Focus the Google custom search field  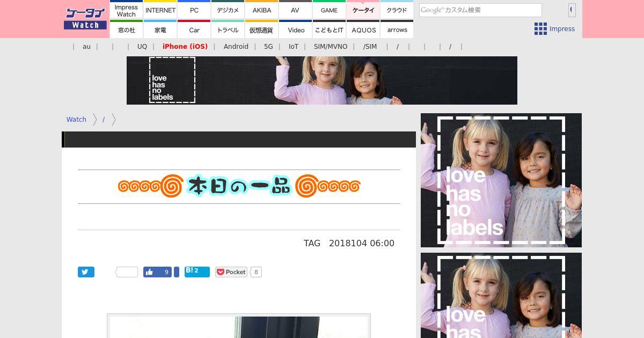pyautogui.click(x=480, y=10)
